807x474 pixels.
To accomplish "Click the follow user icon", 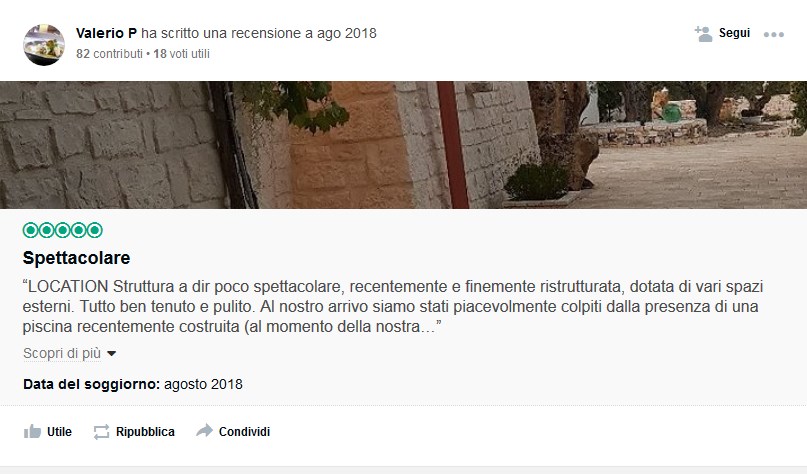I will click(703, 34).
